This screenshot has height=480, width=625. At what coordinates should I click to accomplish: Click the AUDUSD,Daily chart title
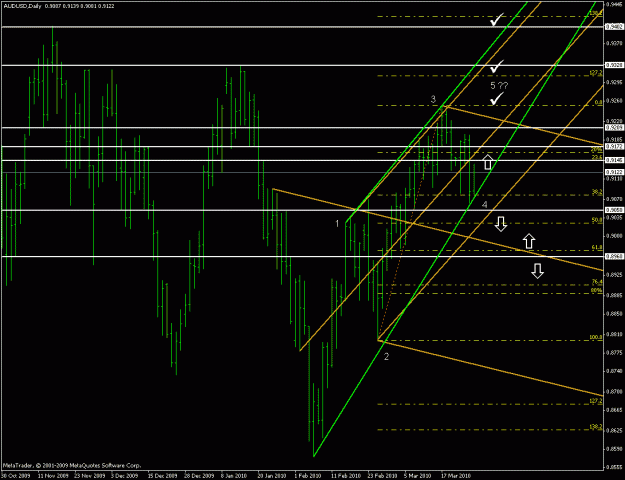coord(22,6)
